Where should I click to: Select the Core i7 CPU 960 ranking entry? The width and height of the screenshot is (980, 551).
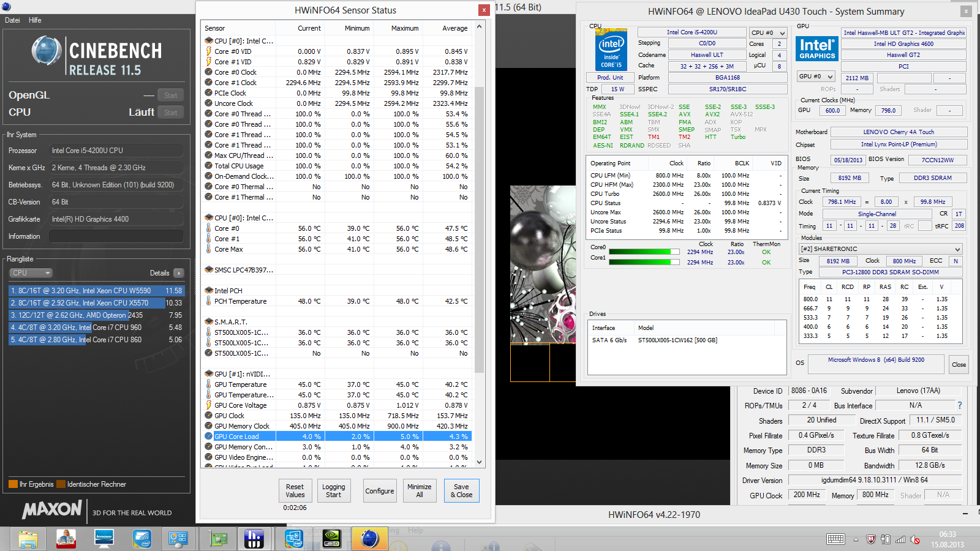pyautogui.click(x=96, y=328)
